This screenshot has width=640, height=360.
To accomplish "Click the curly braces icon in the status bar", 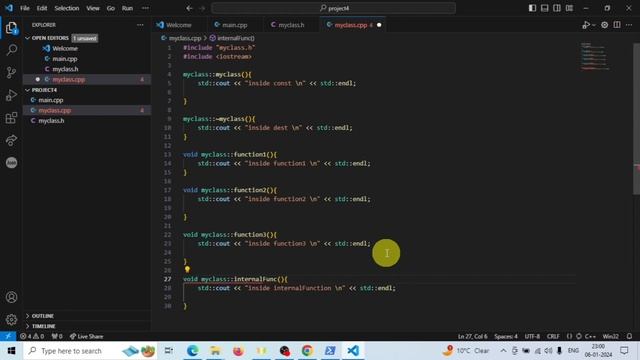I will click(x=569, y=336).
